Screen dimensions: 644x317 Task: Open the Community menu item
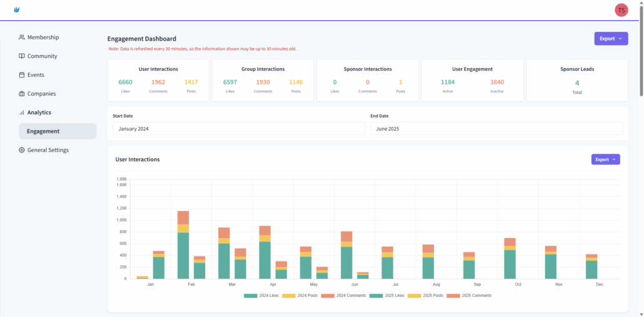click(42, 56)
